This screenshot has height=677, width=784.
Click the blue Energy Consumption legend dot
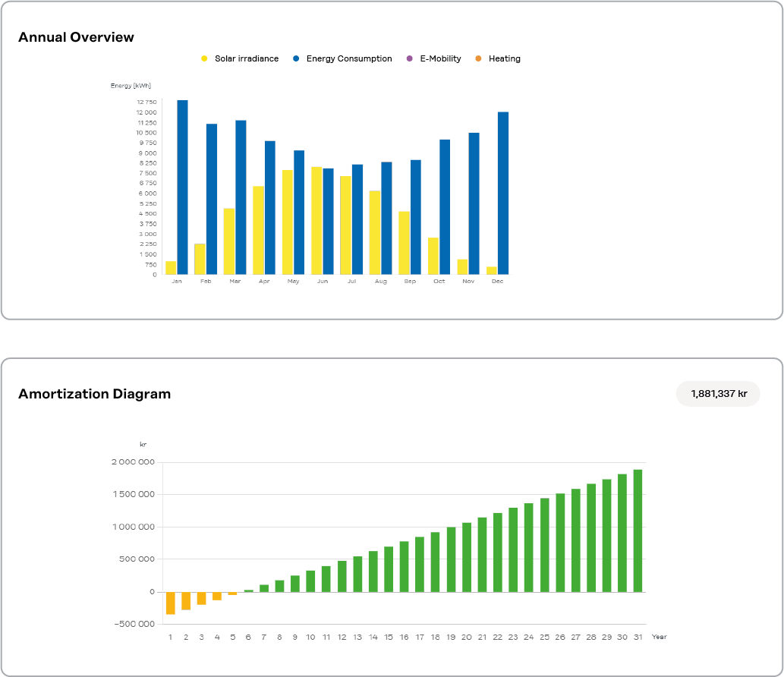pyautogui.click(x=296, y=58)
